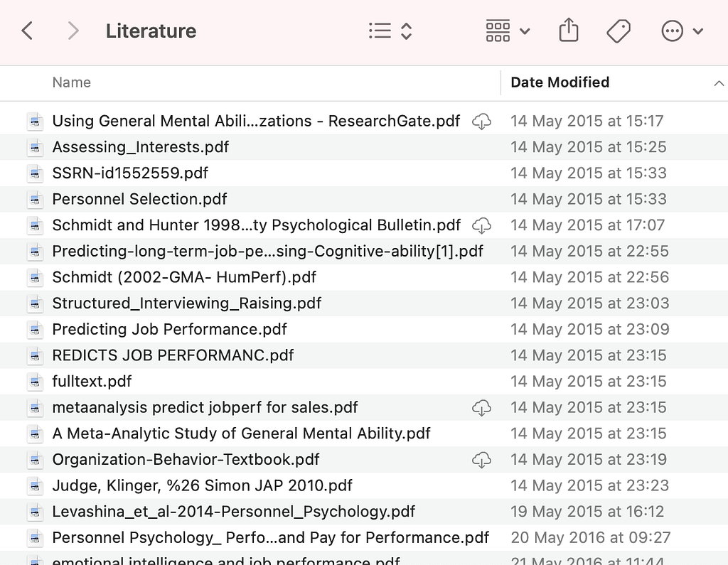Toggle the sort order caret in Date Modified
The height and width of the screenshot is (565, 728).
click(719, 83)
